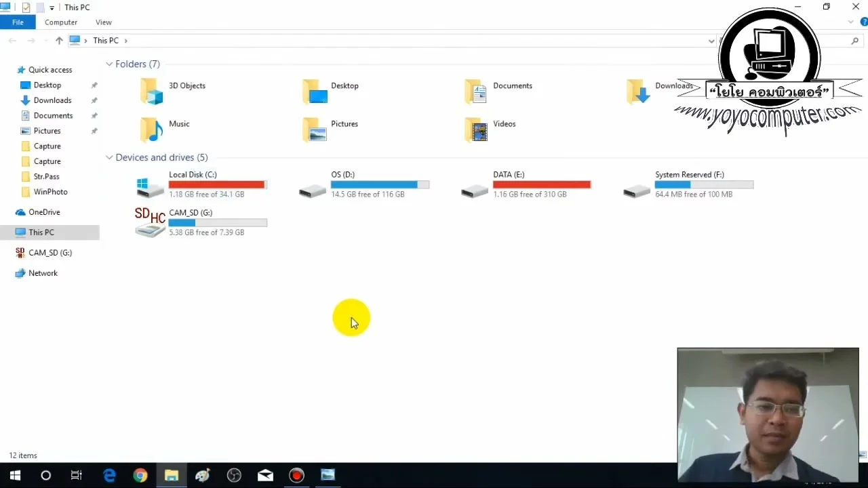Image resolution: width=868 pixels, height=488 pixels.
Task: Navigate up to the parent folder
Action: coord(59,41)
